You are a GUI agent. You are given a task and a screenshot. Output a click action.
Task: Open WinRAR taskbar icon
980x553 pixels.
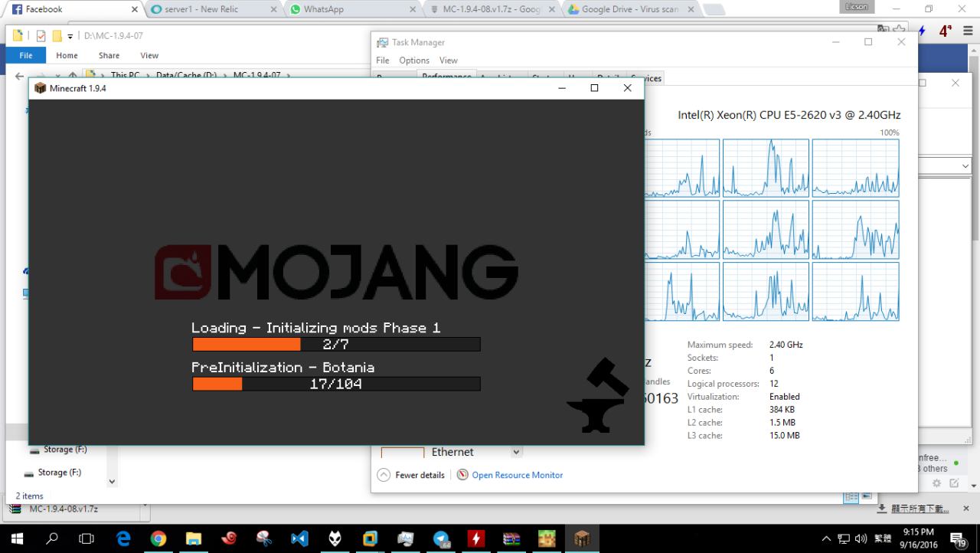[511, 539]
